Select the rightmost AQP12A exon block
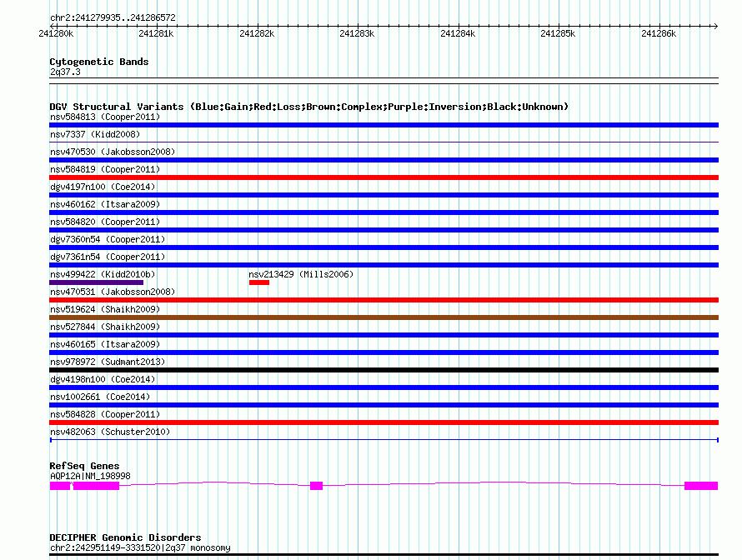The image size is (742, 560). 700,485
